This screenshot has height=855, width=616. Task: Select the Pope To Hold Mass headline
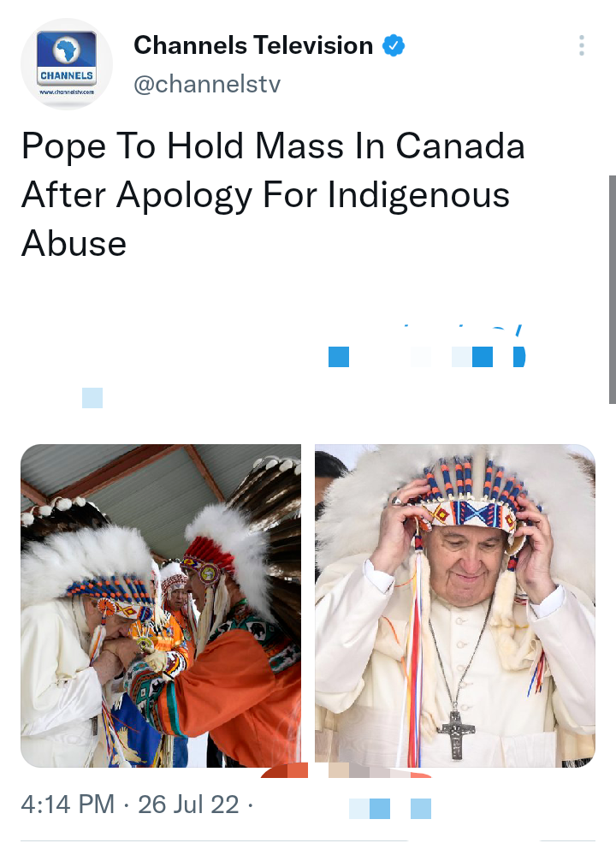tap(273, 194)
